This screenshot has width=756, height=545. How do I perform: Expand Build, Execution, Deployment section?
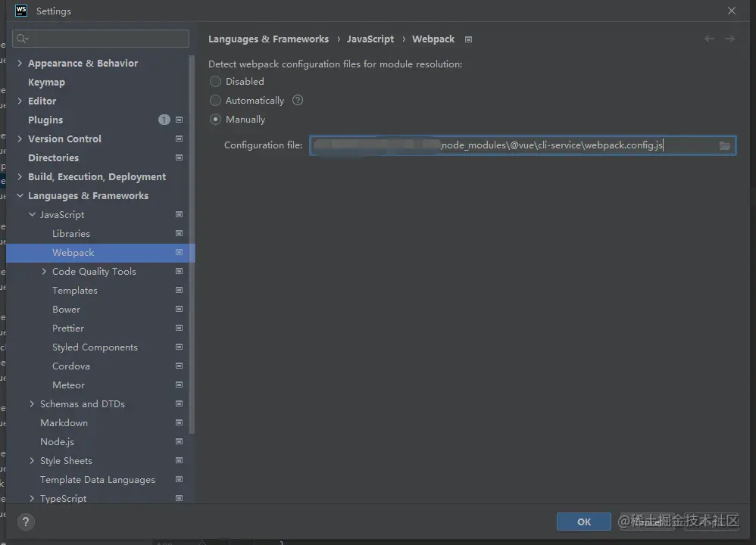pos(20,177)
